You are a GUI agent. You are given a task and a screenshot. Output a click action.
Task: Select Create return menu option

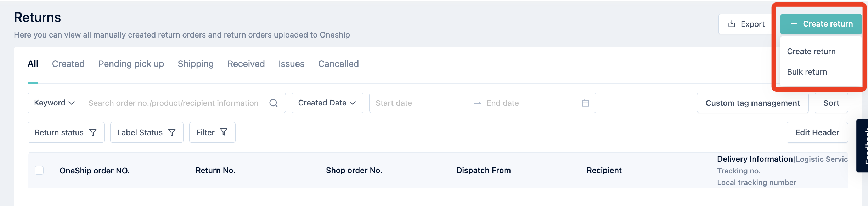811,51
